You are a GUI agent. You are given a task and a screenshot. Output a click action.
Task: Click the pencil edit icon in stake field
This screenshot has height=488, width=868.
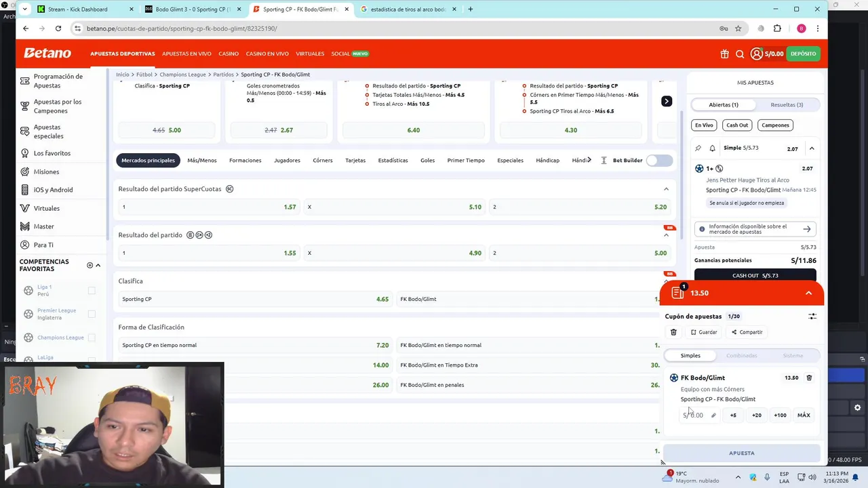[x=713, y=415]
